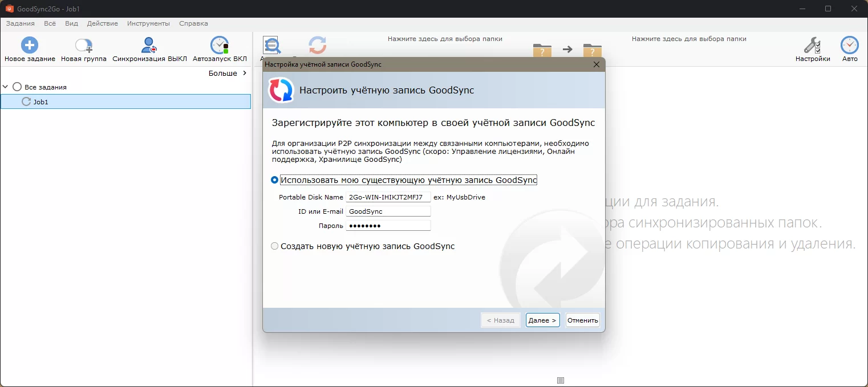
Task: Select the right folder icon with question mark
Action: pos(593,50)
